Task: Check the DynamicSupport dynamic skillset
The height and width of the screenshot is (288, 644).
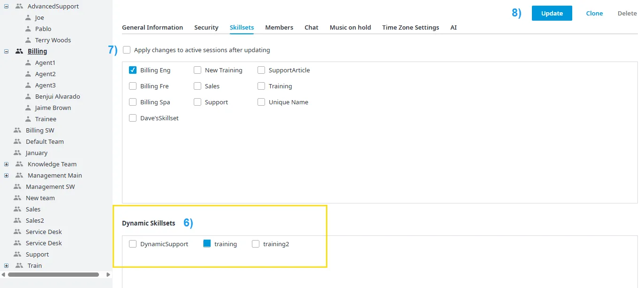Action: coord(133,244)
